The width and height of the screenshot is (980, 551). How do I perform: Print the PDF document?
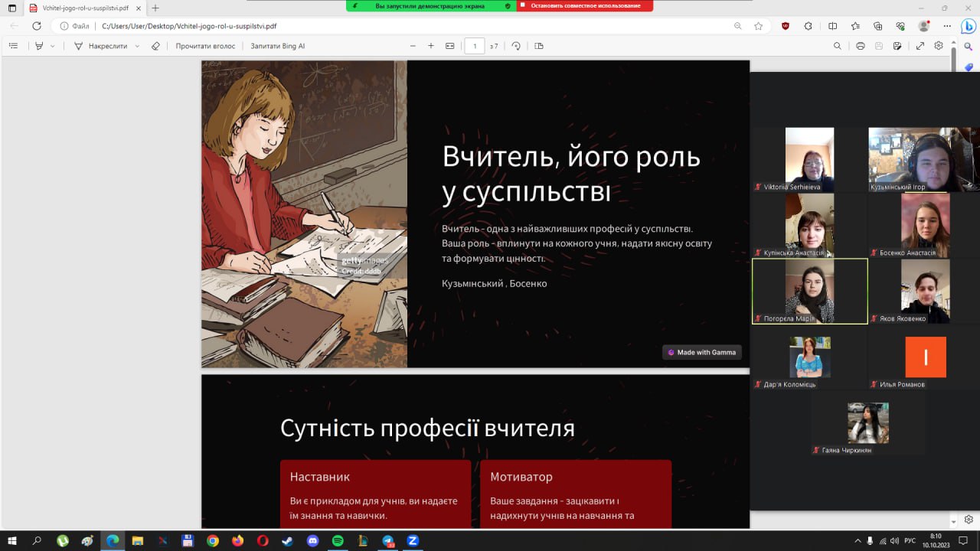point(861,46)
